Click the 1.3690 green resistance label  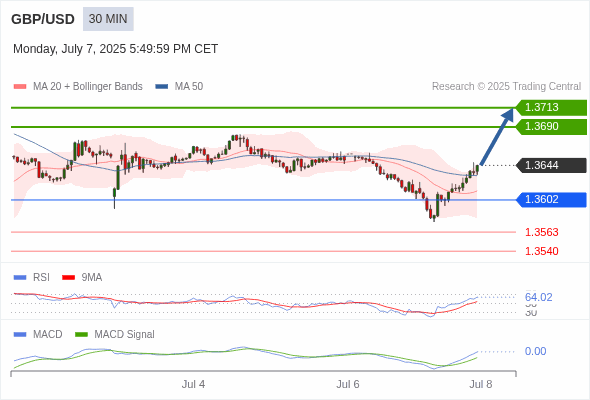click(551, 127)
